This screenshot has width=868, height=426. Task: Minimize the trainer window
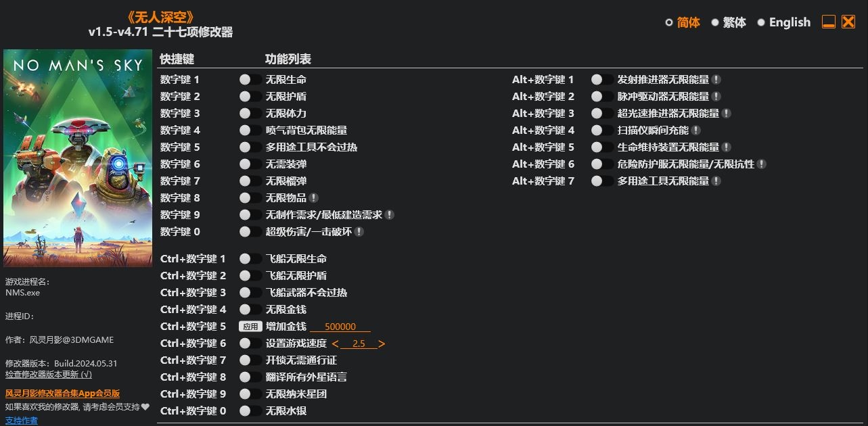click(x=829, y=22)
